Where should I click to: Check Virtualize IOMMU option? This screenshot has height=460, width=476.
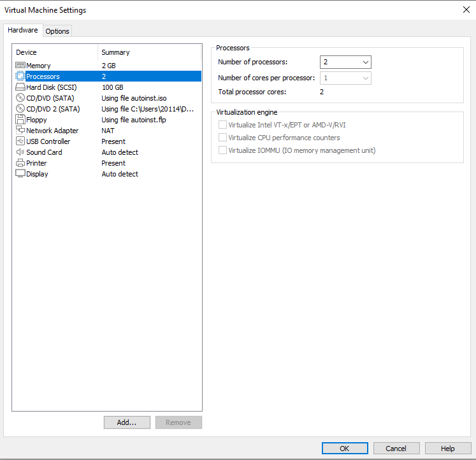coord(222,150)
